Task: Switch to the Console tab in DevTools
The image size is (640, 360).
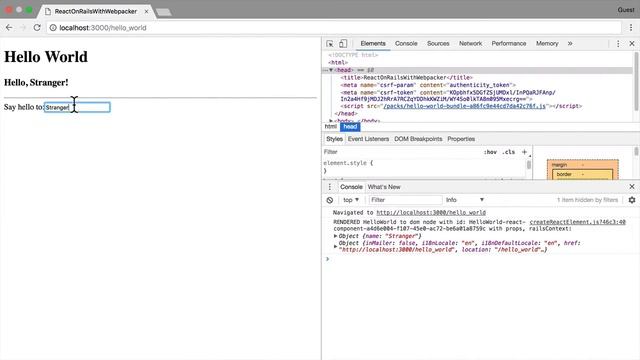Action: coord(406,43)
